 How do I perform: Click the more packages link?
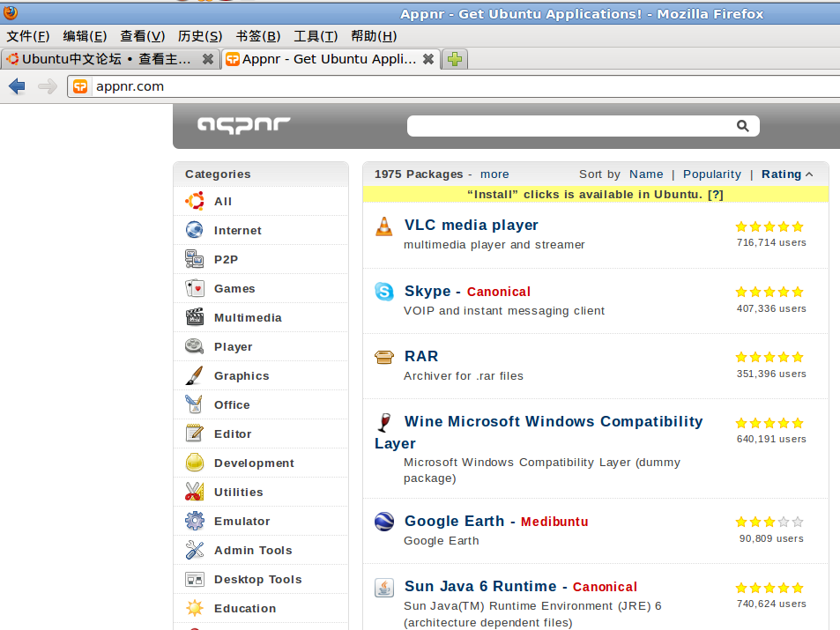coord(494,174)
